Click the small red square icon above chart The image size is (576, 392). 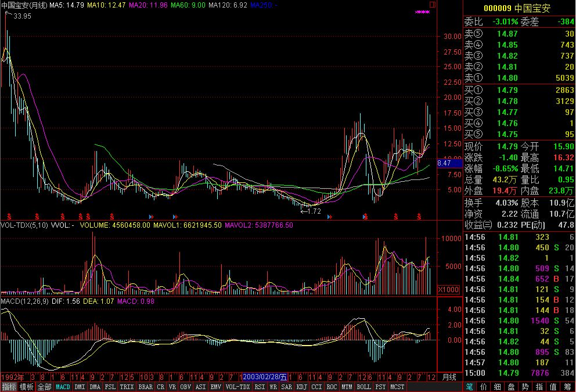click(x=432, y=3)
